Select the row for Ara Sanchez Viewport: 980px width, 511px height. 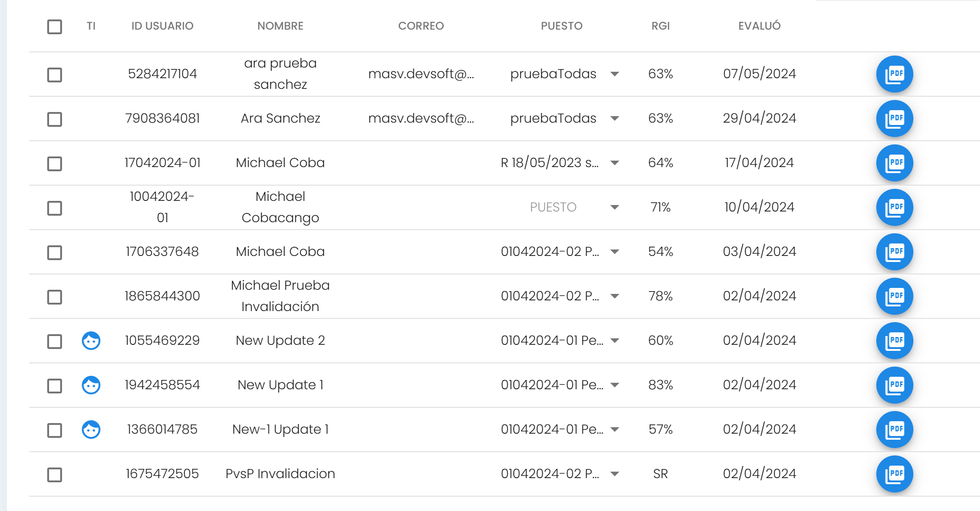point(55,119)
